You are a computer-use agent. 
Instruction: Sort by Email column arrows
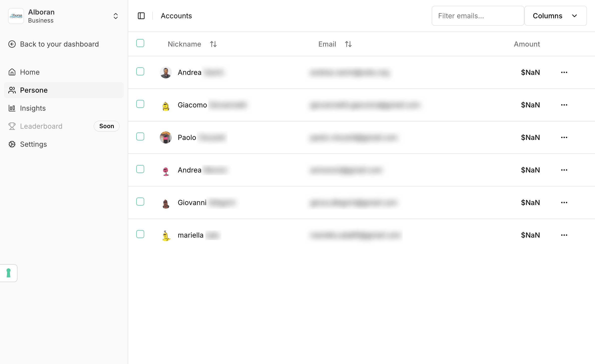pos(348,44)
